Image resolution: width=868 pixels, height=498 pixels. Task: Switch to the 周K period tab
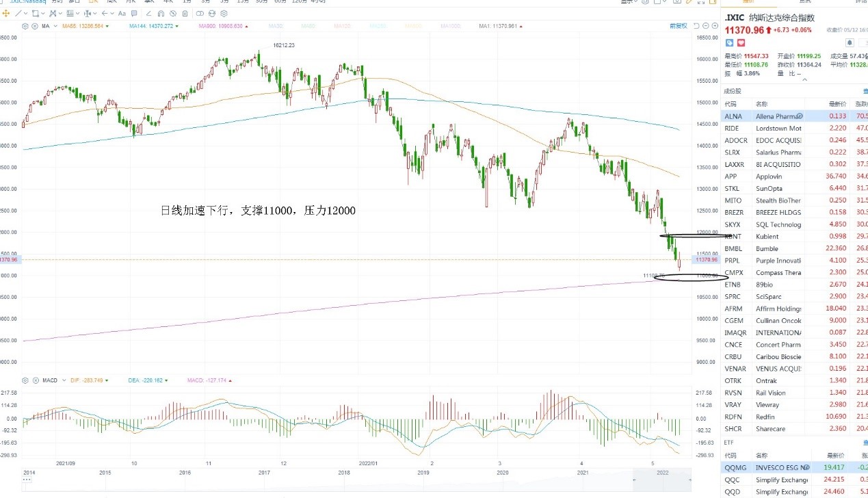112,3
